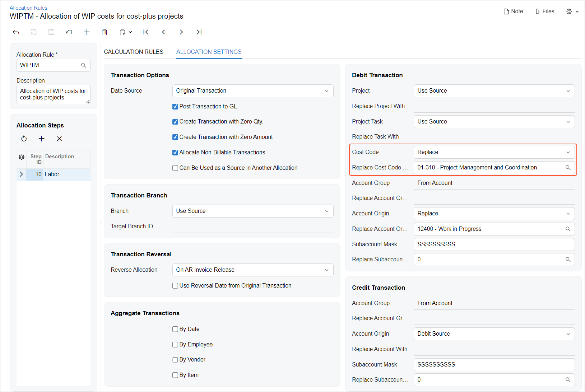
Task: Click the delete record trash icon
Action: tap(105, 32)
